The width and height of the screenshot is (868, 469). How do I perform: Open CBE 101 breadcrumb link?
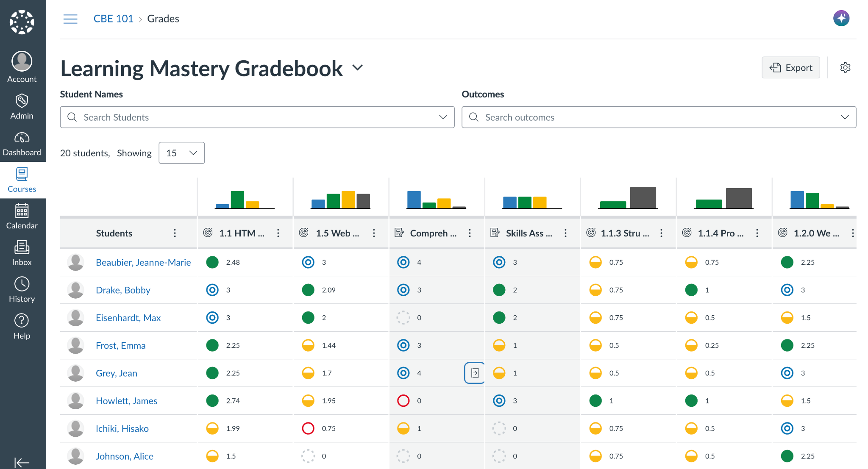[113, 19]
